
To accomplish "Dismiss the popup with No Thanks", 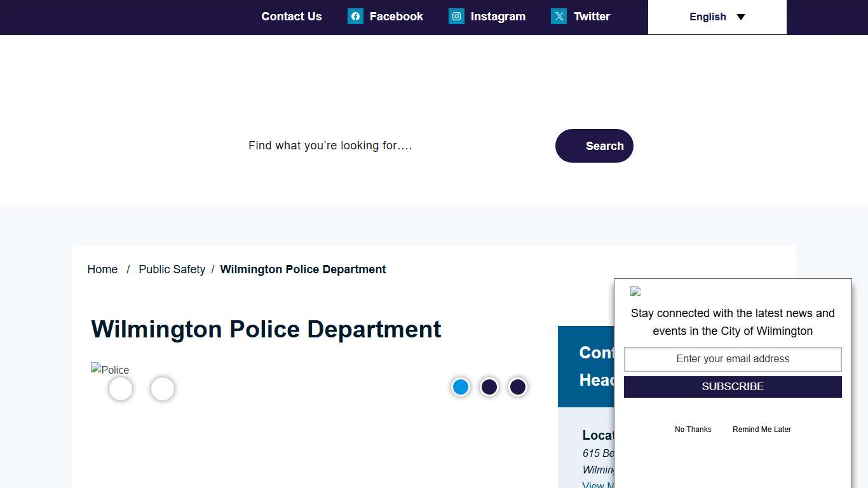I will click(693, 429).
